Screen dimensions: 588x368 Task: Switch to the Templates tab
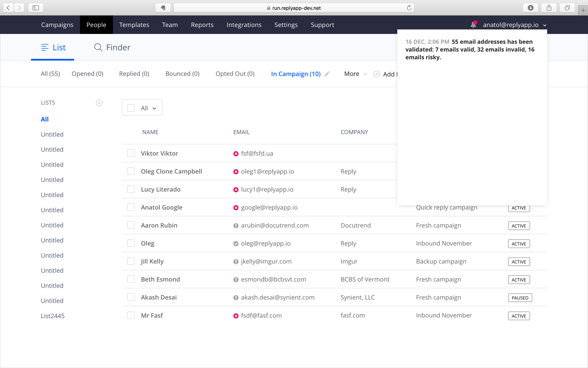click(134, 25)
